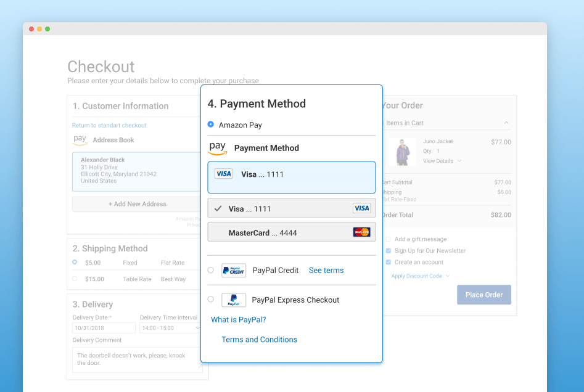Image resolution: width=584 pixels, height=392 pixels.
Task: Choose the PayPal Express Checkout radio button
Action: coord(211,299)
